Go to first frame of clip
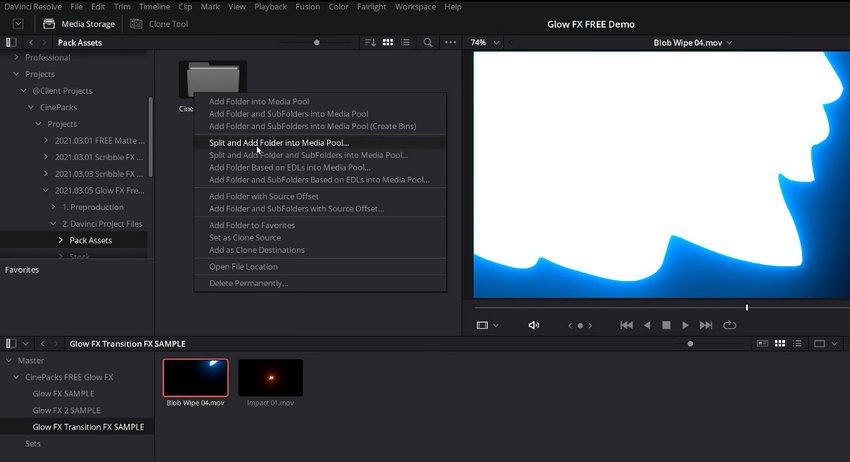This screenshot has height=462, width=850. coord(627,325)
